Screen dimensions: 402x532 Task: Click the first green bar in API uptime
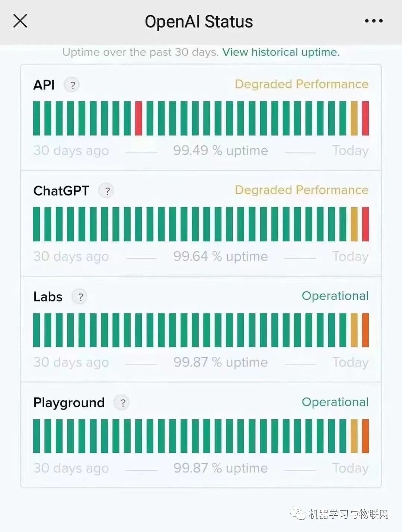click(x=36, y=118)
